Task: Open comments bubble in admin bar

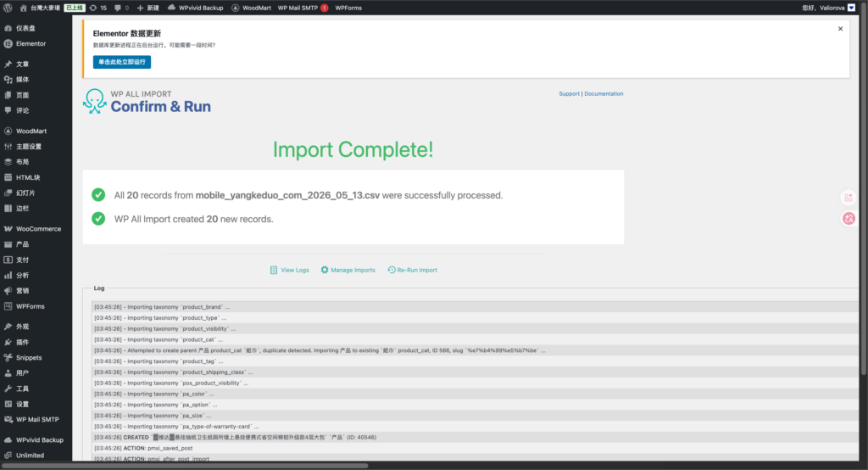Action: click(121, 8)
